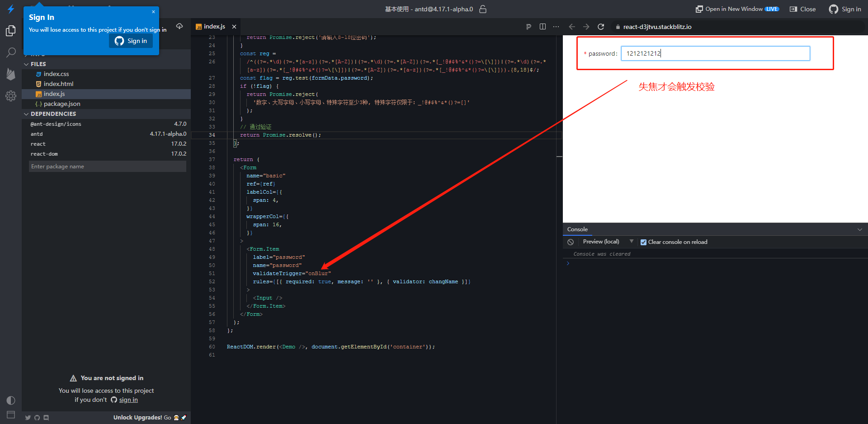Click the sign in link at the bottom
Image resolution: width=868 pixels, height=424 pixels.
click(128, 400)
